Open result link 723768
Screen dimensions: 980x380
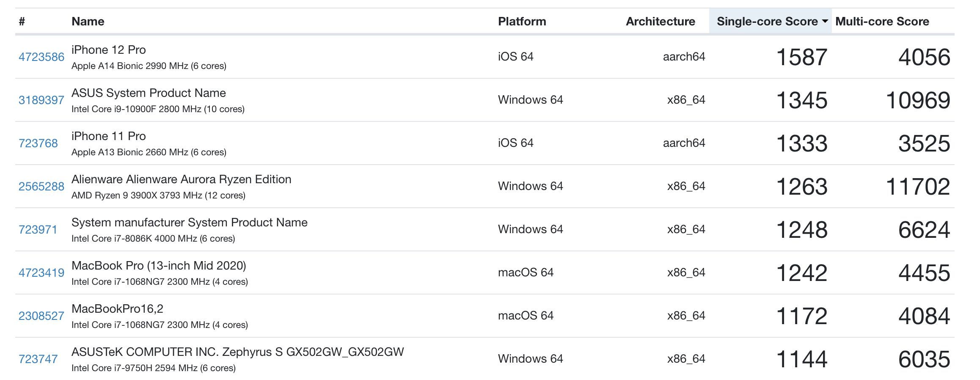pyautogui.click(x=38, y=143)
